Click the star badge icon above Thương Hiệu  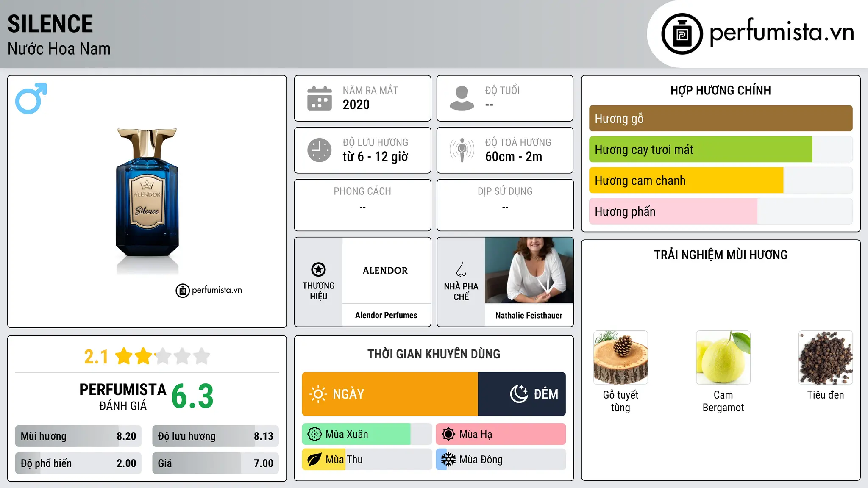(x=318, y=269)
